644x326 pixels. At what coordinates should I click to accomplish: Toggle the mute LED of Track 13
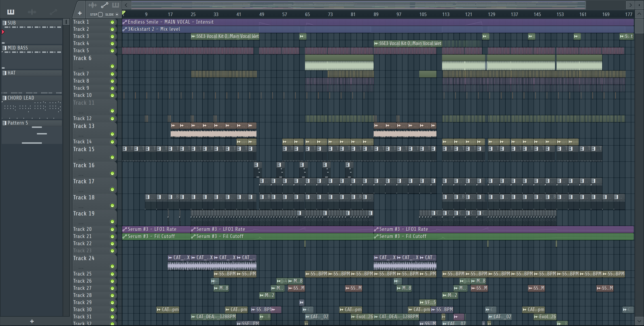pos(112,134)
